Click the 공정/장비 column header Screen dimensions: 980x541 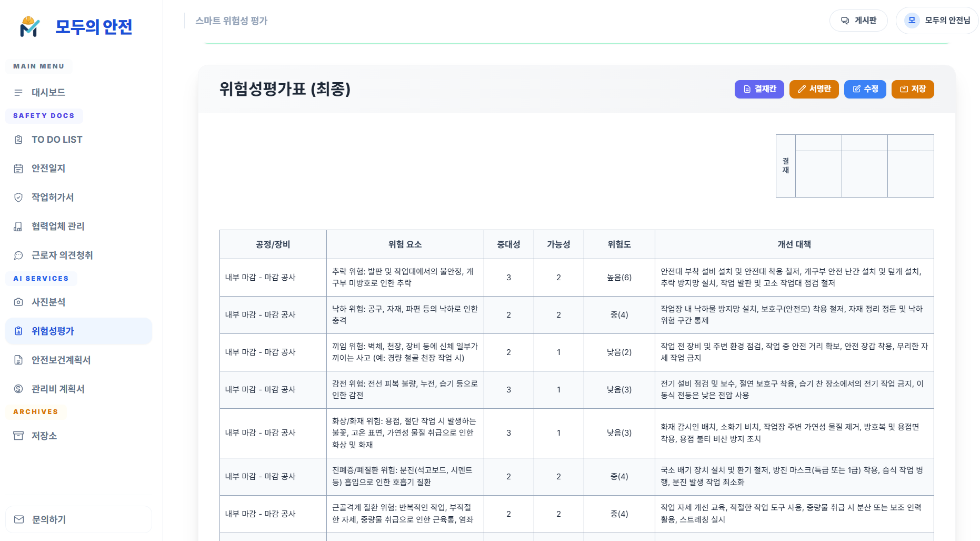[273, 244]
